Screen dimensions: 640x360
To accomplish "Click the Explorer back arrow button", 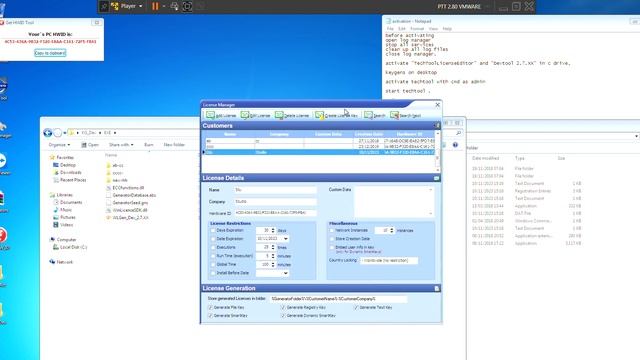I will click(x=47, y=133).
